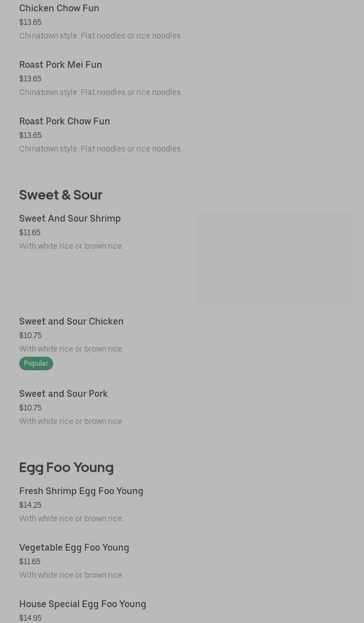Click the Vegetable Egg Foo Young $11.65 price
This screenshot has height=623, width=364.
pyautogui.click(x=30, y=561)
